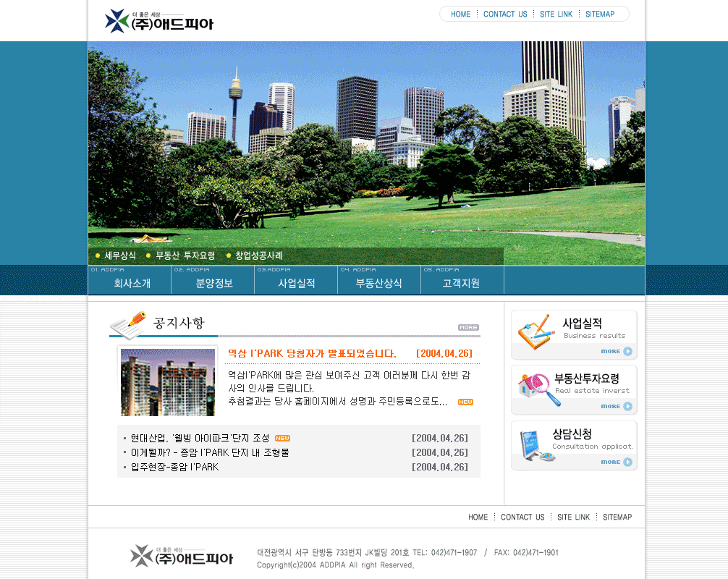
Task: Click the business results clipboard icon
Action: coord(536,331)
